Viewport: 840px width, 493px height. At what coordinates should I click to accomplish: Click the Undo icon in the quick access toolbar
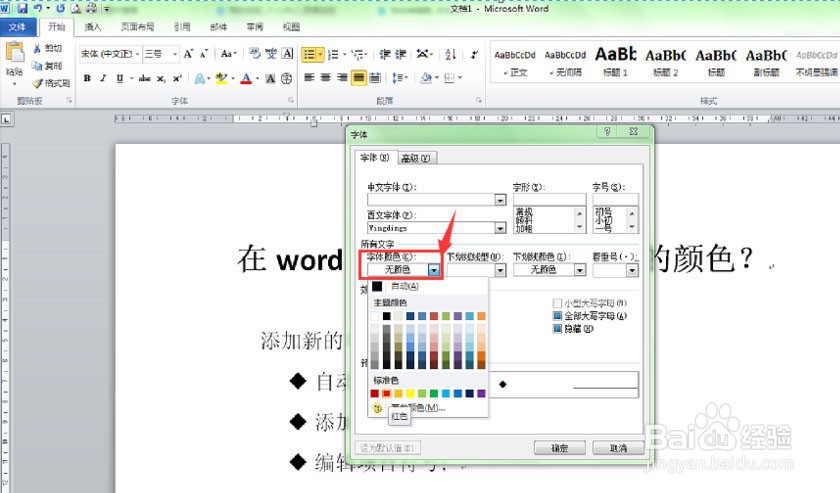38,9
